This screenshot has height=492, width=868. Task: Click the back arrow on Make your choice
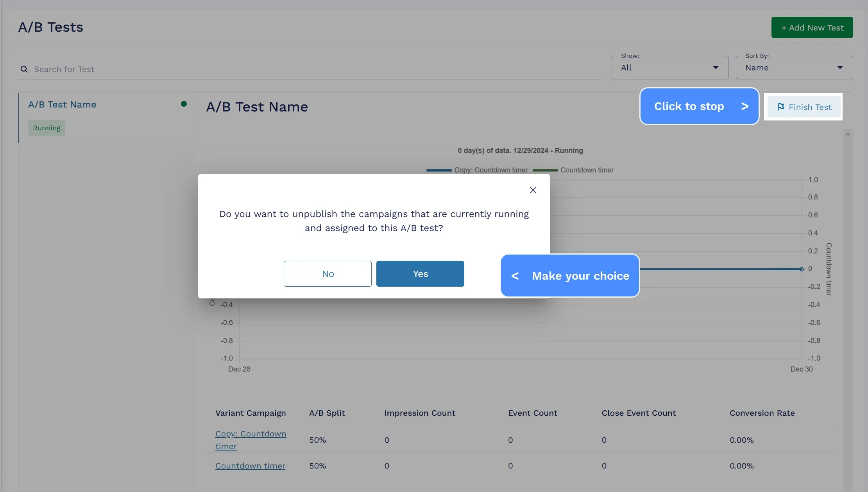514,275
